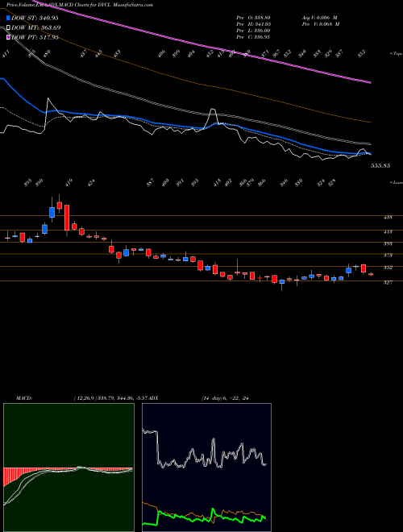Select the 'DOW PT: 517.95' legend label

tap(35, 37)
